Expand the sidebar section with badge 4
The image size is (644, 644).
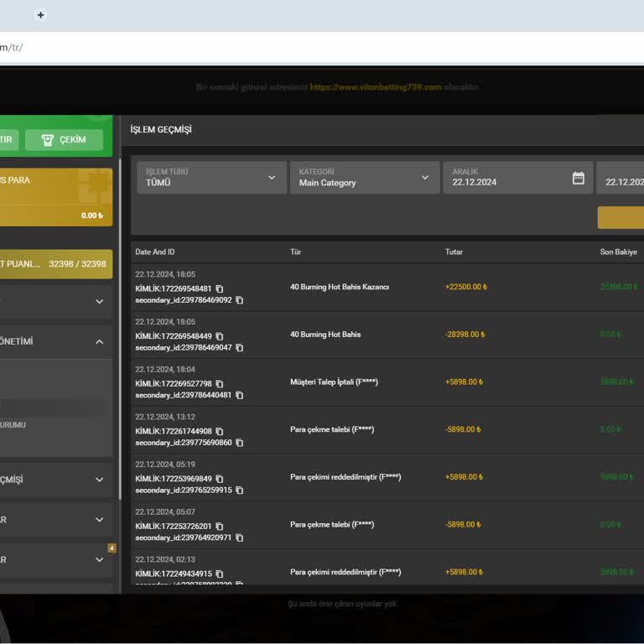(x=99, y=559)
